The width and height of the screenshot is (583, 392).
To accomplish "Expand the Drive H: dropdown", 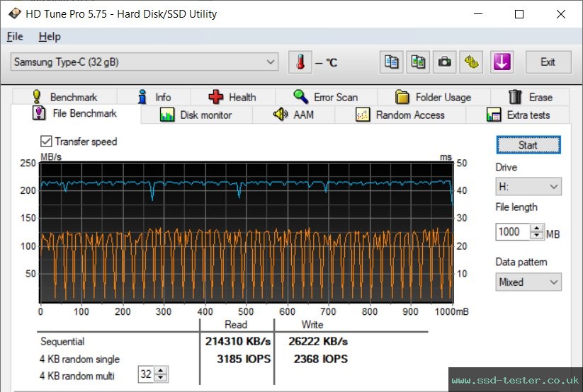I will tap(528, 186).
